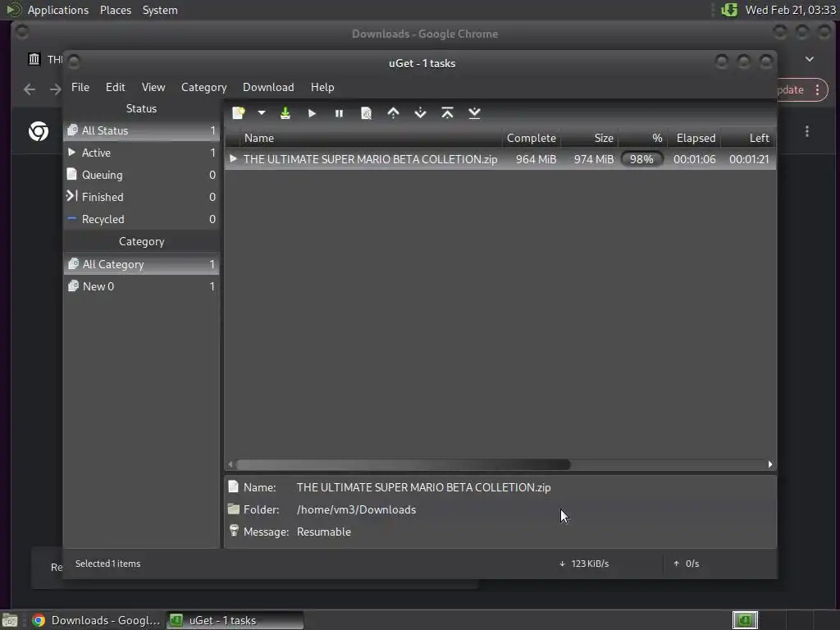Select the Finished status filter

(x=141, y=197)
